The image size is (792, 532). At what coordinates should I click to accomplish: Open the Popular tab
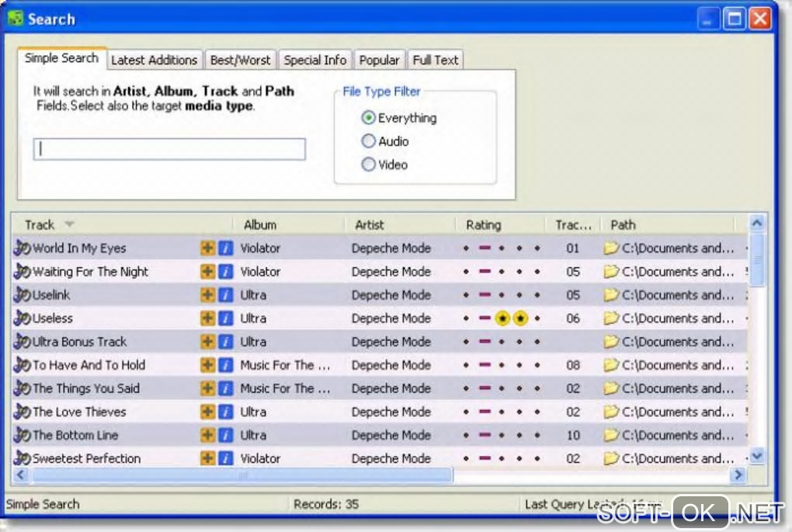[380, 60]
